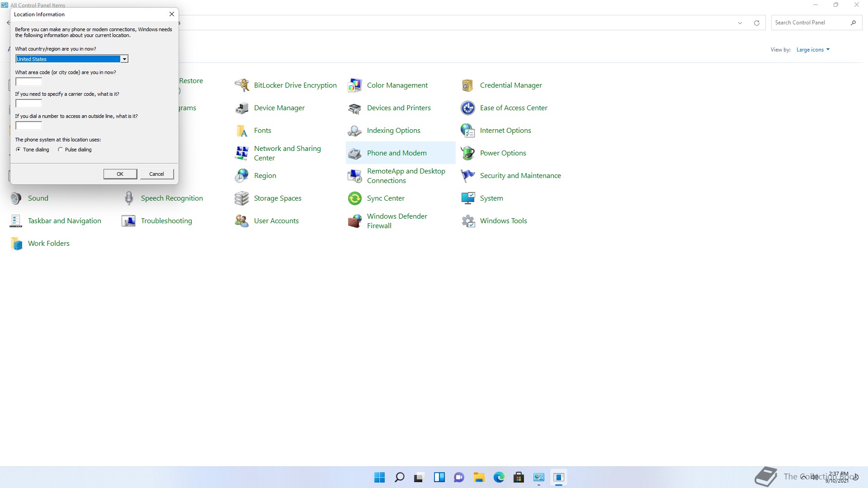
Task: Open the country/region combo box
Action: point(72,59)
